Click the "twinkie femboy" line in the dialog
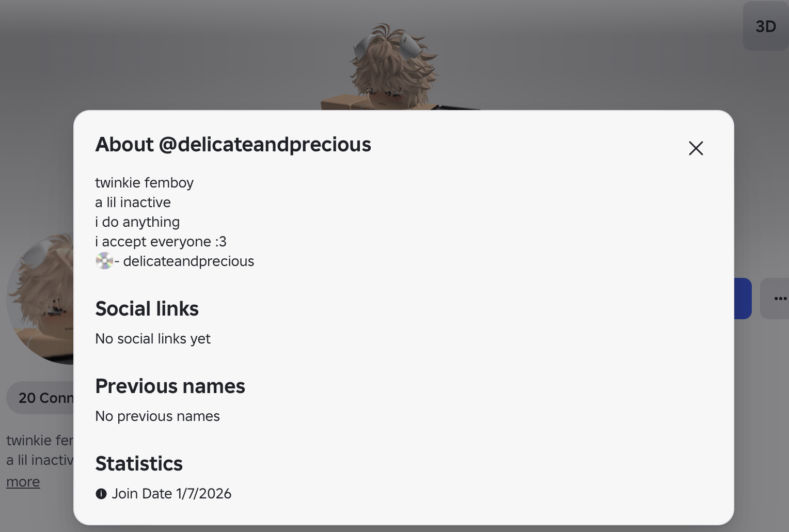 (144, 183)
